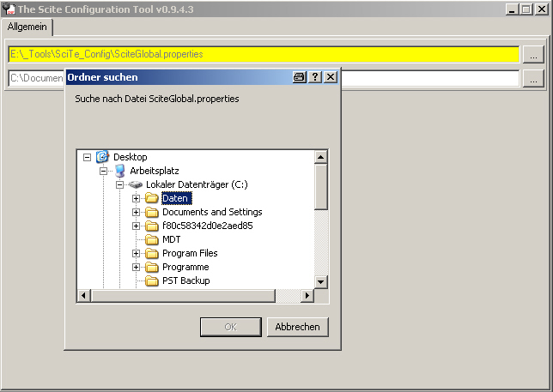Click the printer icon in Ordner suchen title bar

click(300, 77)
